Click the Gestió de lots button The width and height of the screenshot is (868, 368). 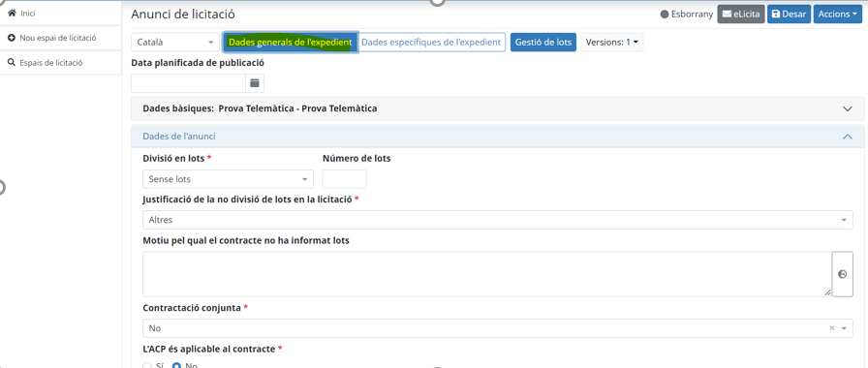click(543, 42)
